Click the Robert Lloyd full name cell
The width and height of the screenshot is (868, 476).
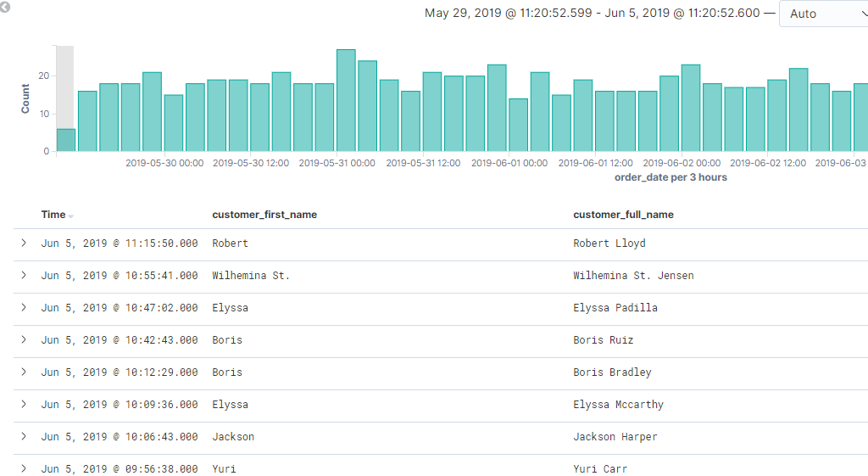(609, 244)
